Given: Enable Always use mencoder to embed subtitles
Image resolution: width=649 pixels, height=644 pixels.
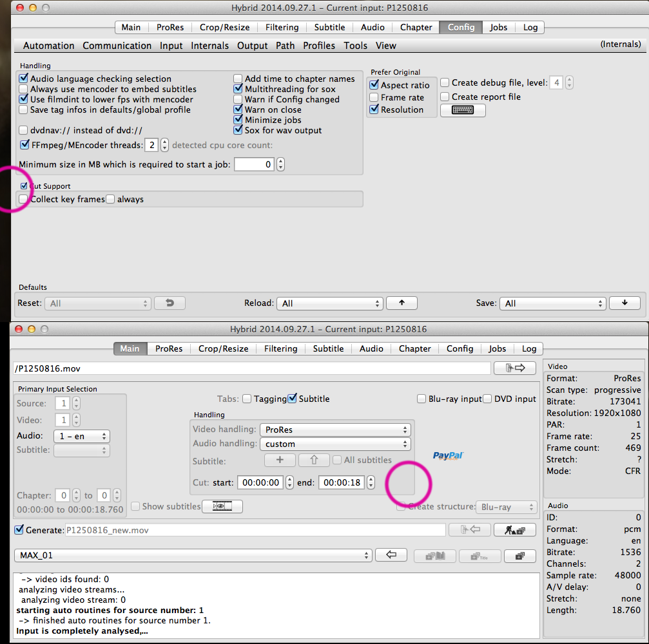Looking at the screenshot, I should click(24, 89).
